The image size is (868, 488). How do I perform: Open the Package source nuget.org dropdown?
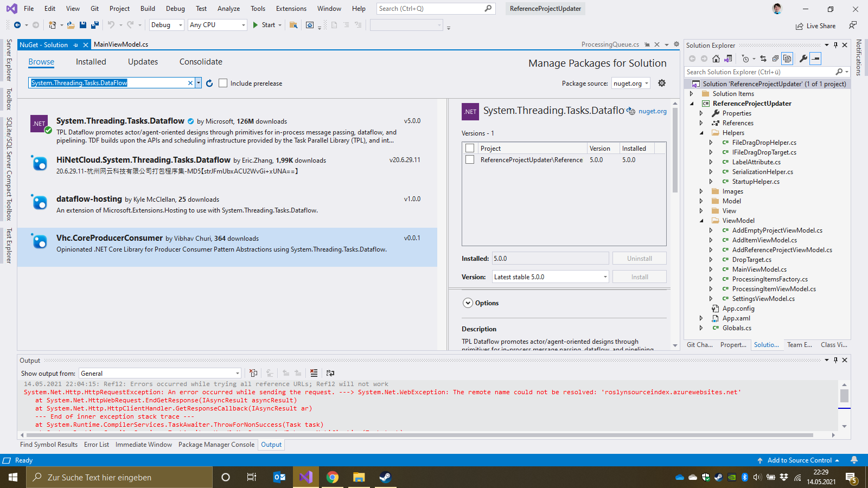tap(631, 83)
